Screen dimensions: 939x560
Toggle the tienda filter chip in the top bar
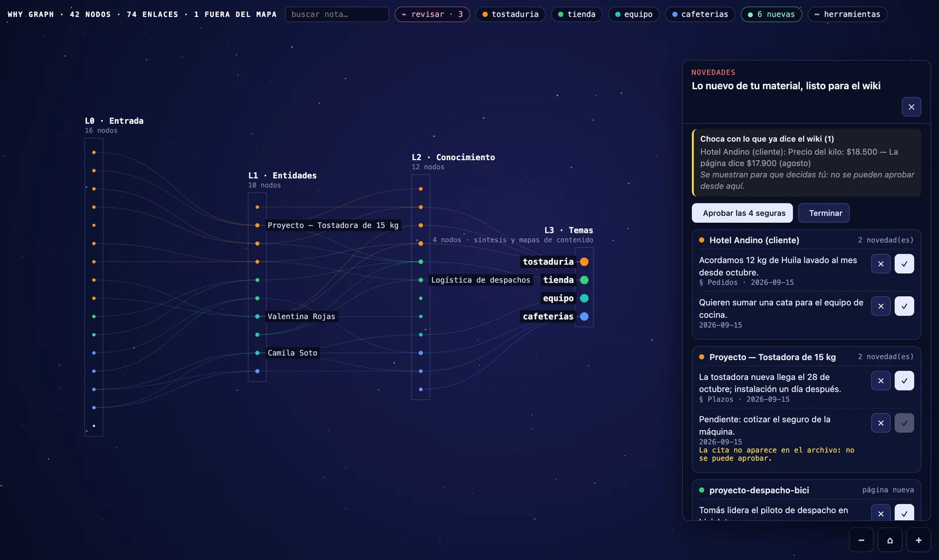point(577,14)
